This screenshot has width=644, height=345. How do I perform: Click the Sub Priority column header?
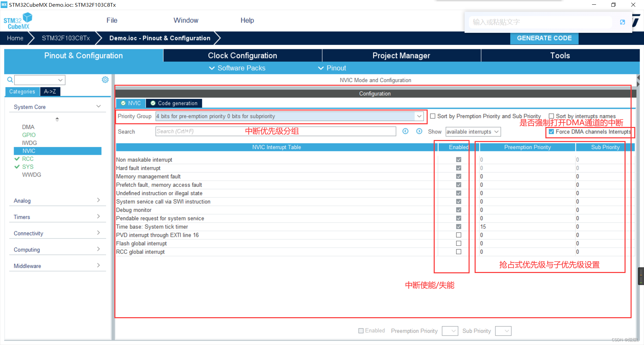pyautogui.click(x=605, y=147)
